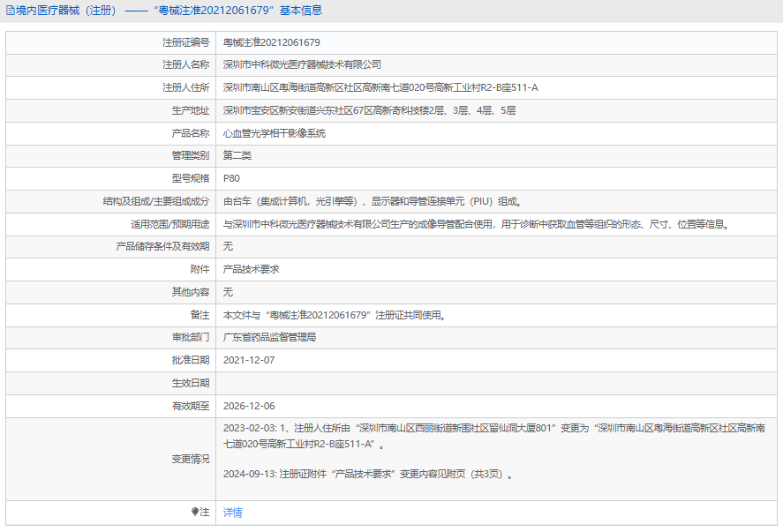Click the 注册人名称 label
The width and height of the screenshot is (783, 532).
click(185, 65)
